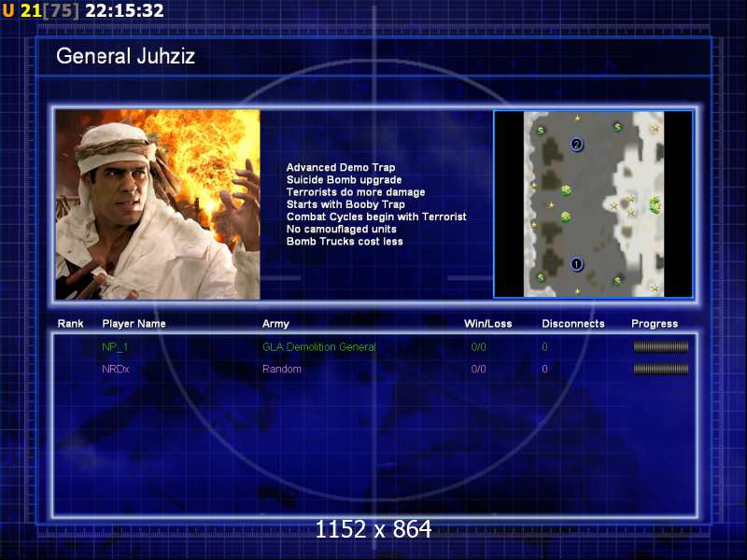This screenshot has height=560, width=747.
Task: Click NRDx's loading progress bar
Action: pos(661,369)
